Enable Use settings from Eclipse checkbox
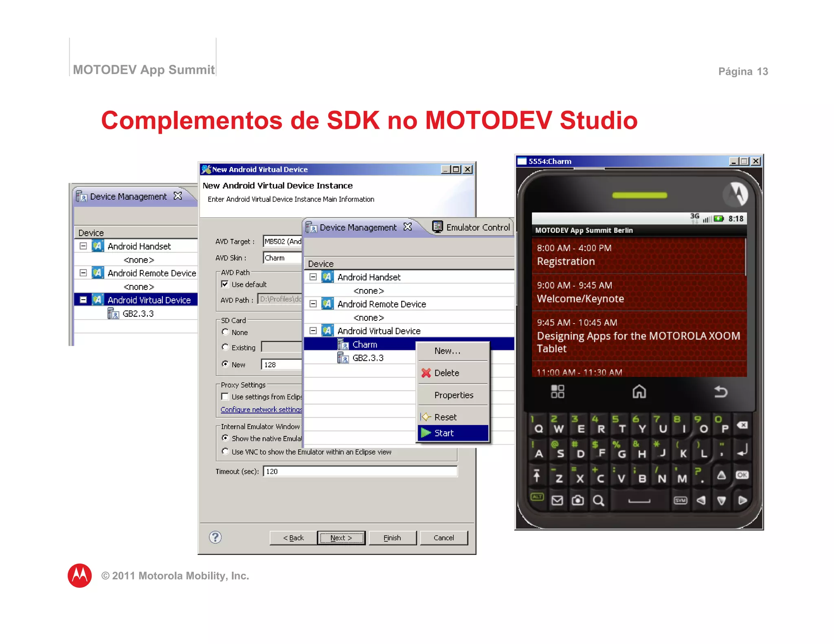 pos(225,396)
